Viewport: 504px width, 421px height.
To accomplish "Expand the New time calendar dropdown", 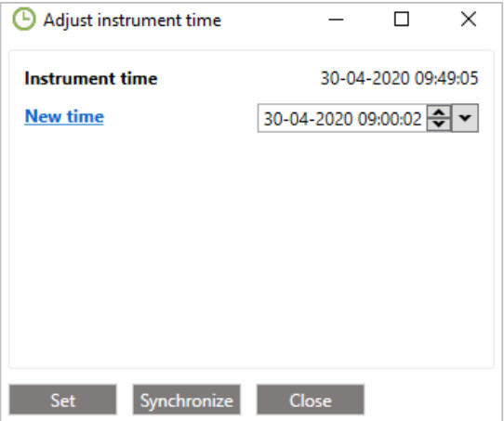I will (x=465, y=118).
